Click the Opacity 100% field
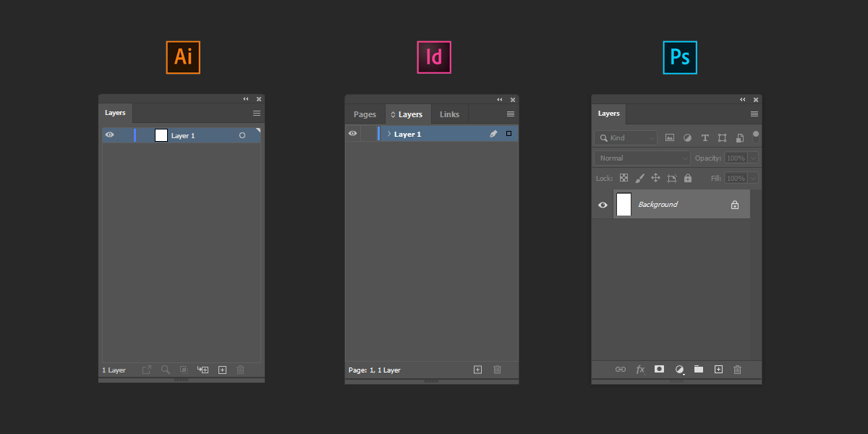868x434 pixels. pos(736,158)
